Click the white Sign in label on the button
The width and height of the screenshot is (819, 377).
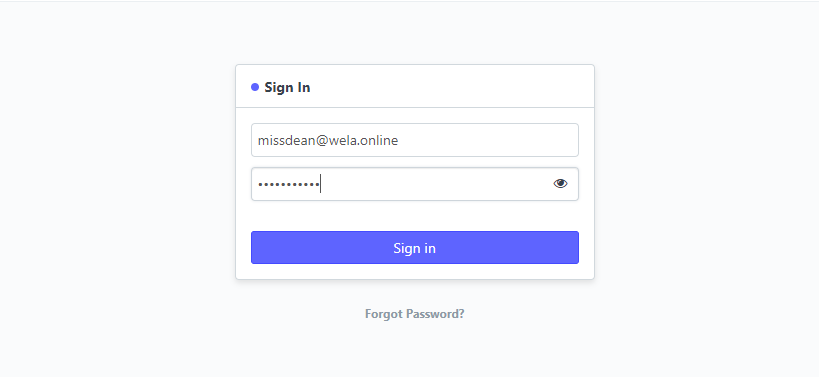415,248
